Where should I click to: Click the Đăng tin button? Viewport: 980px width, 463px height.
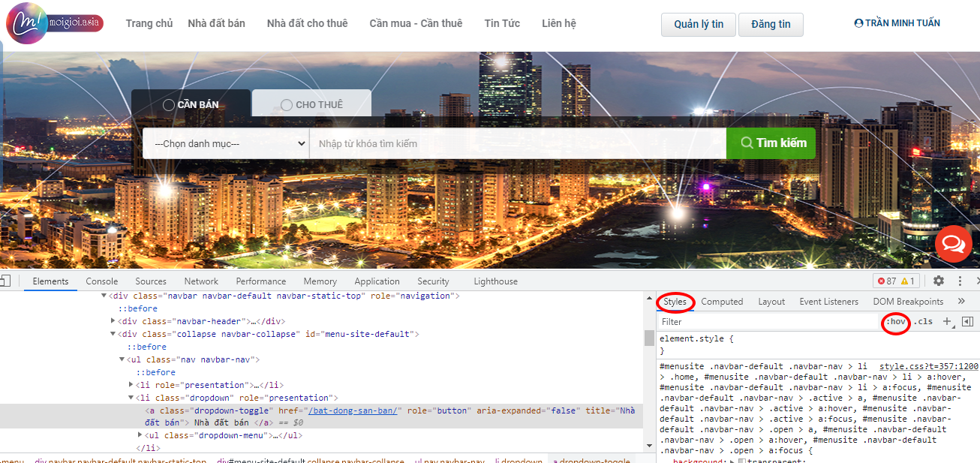pyautogui.click(x=771, y=24)
